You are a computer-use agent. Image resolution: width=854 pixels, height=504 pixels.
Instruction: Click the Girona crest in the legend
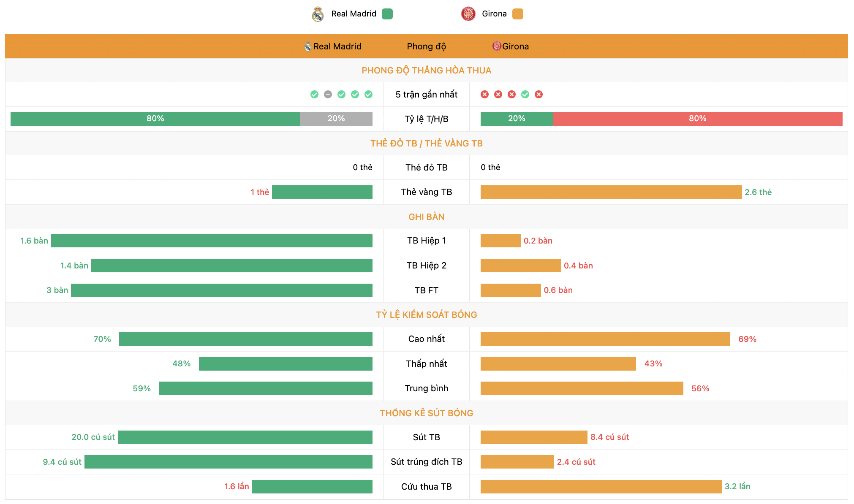pyautogui.click(x=468, y=14)
